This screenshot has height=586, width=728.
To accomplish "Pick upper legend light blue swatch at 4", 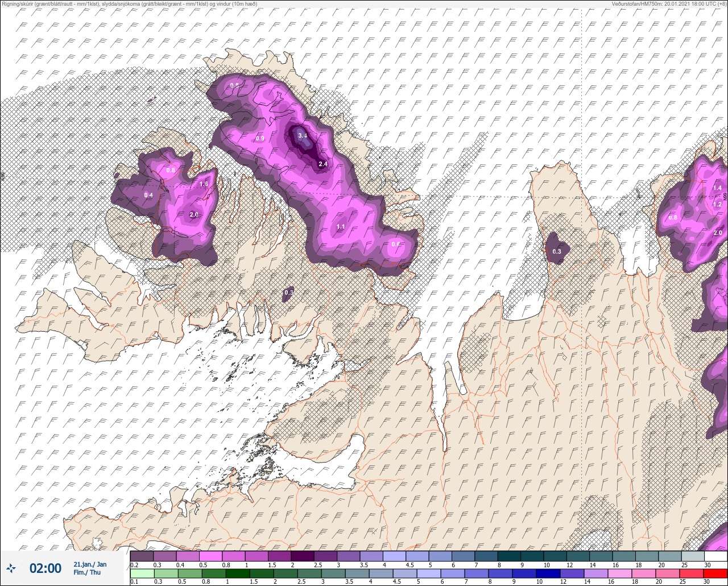I will point(394,556).
